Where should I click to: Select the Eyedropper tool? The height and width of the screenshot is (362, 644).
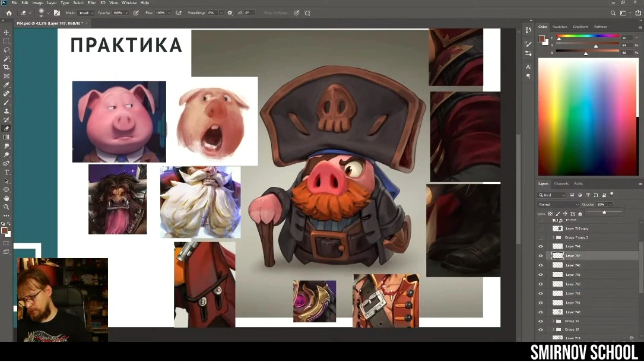click(7, 85)
